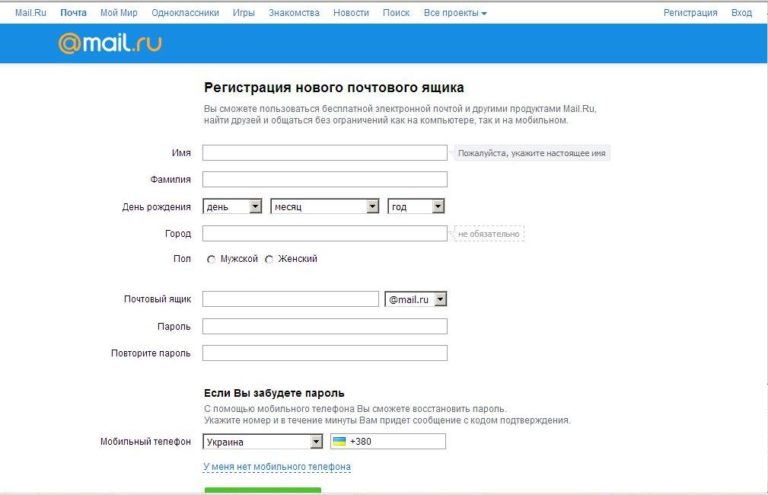The width and height of the screenshot is (768, 495).
Task: Open the Украина country dropdown
Action: [263, 442]
